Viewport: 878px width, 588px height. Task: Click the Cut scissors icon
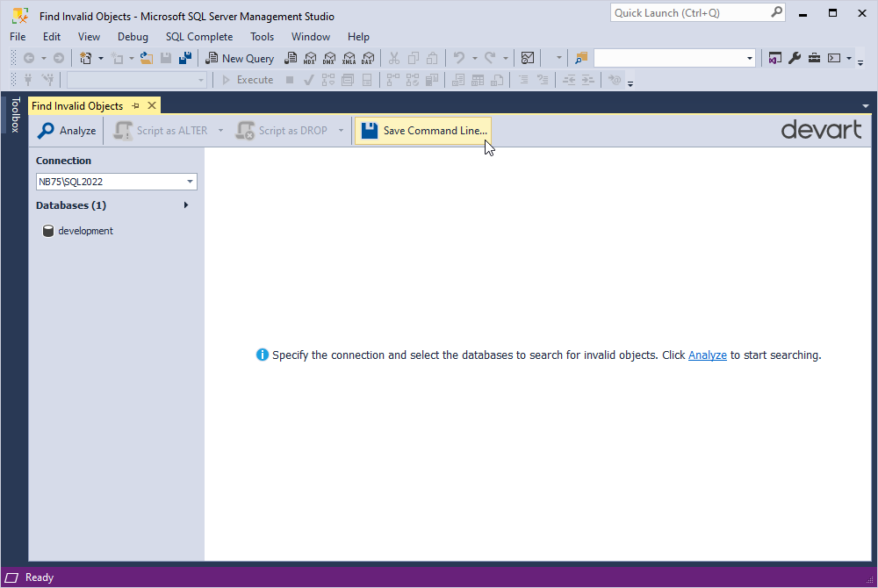394,58
